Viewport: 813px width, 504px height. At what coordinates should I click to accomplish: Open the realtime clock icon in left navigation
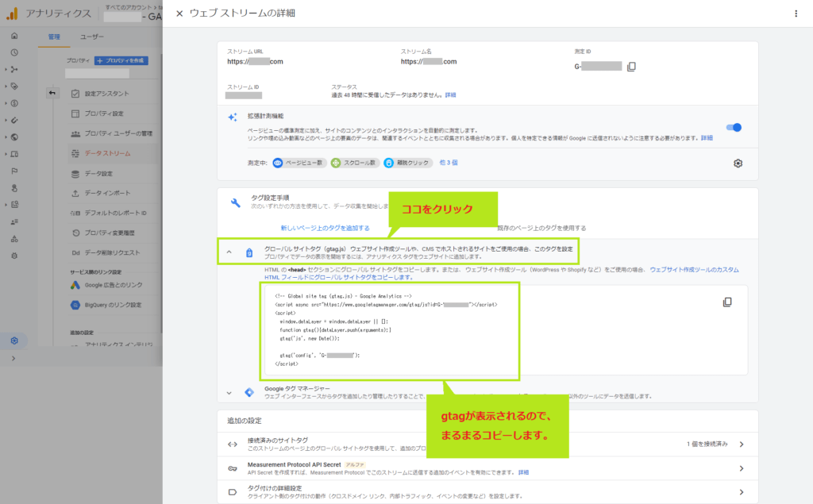tap(14, 52)
